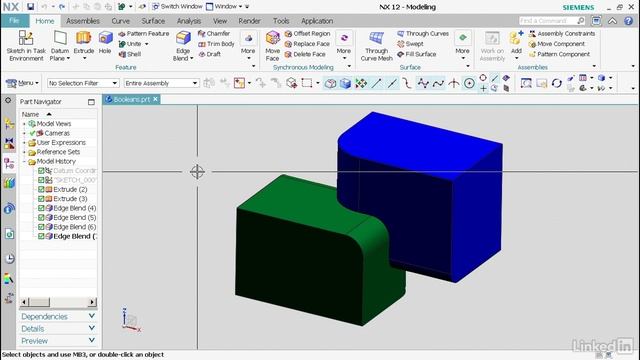Open the Menu dropdown button
Screen dimensions: 640x360
[22, 83]
